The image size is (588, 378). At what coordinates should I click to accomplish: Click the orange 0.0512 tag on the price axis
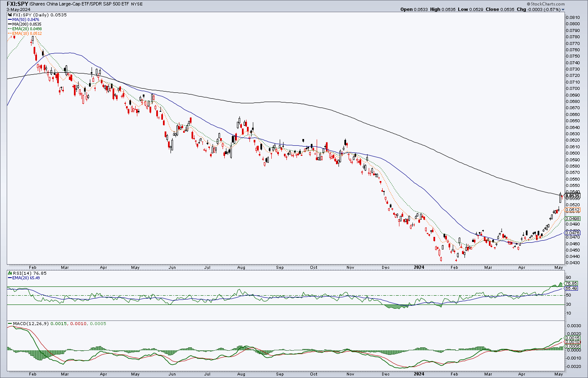tap(573, 210)
